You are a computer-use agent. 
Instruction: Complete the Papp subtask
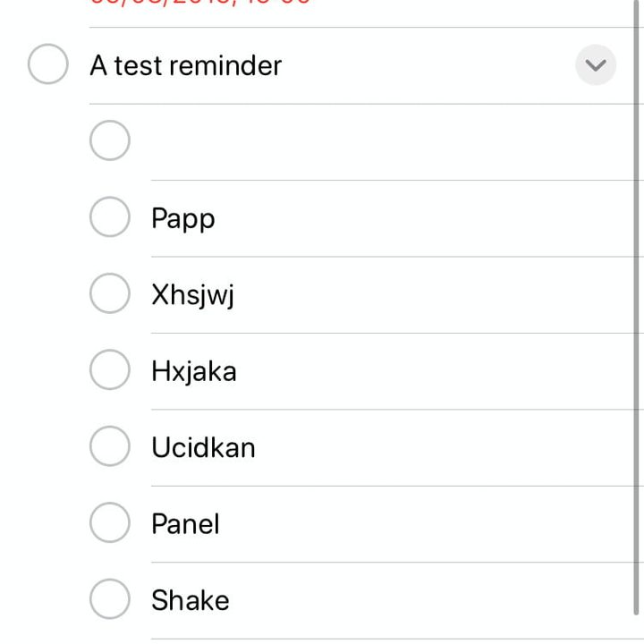(110, 218)
